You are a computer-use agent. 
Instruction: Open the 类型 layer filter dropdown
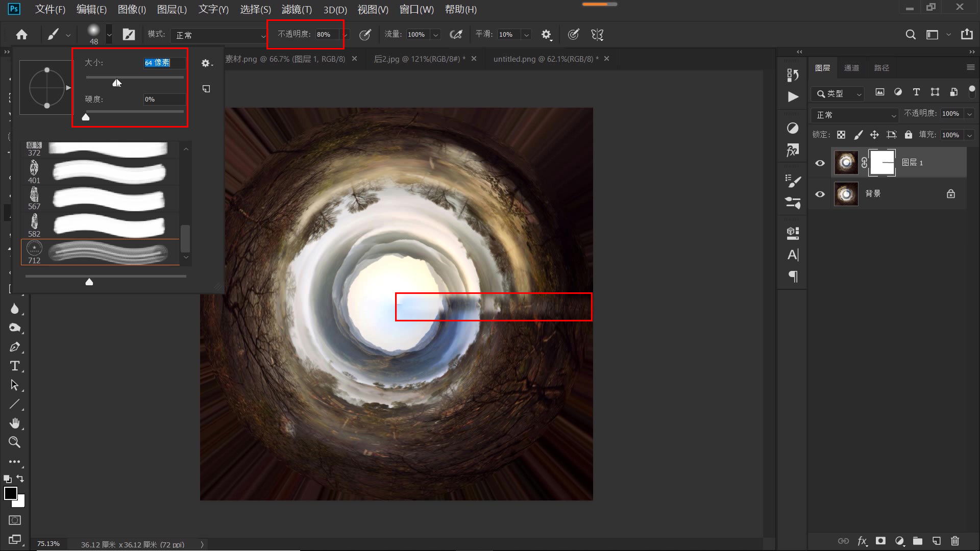click(837, 94)
